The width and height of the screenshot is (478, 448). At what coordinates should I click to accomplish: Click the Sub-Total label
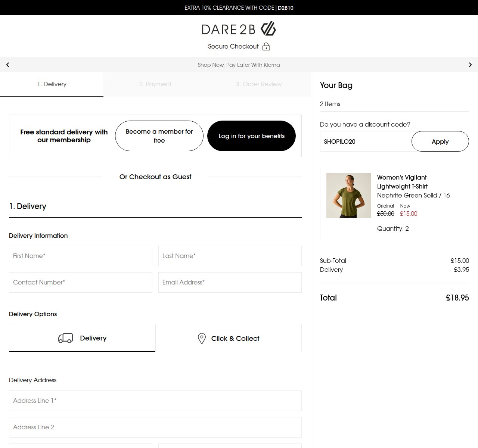pyautogui.click(x=333, y=261)
